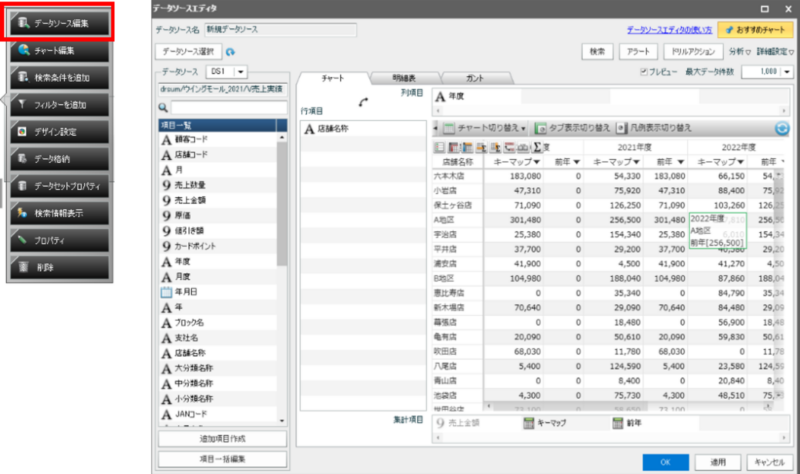
Task: Click the データソース選択 button
Action: (188, 52)
